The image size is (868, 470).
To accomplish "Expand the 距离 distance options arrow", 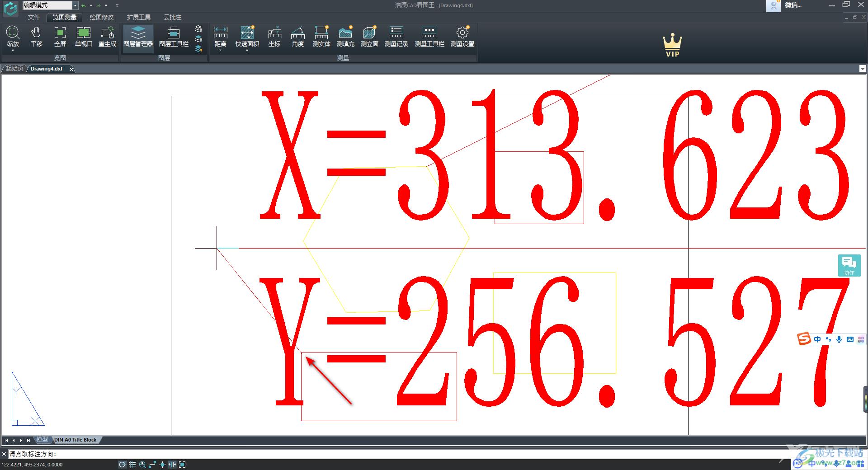I will pos(220,50).
